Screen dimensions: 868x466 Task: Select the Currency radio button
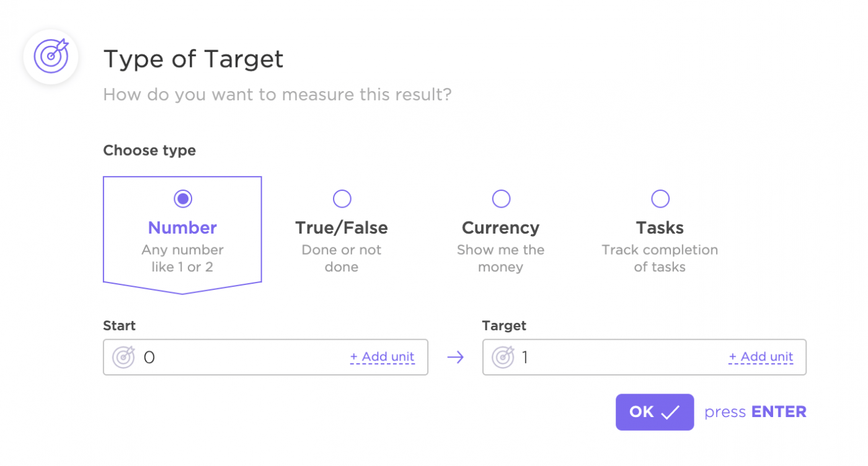(x=501, y=199)
